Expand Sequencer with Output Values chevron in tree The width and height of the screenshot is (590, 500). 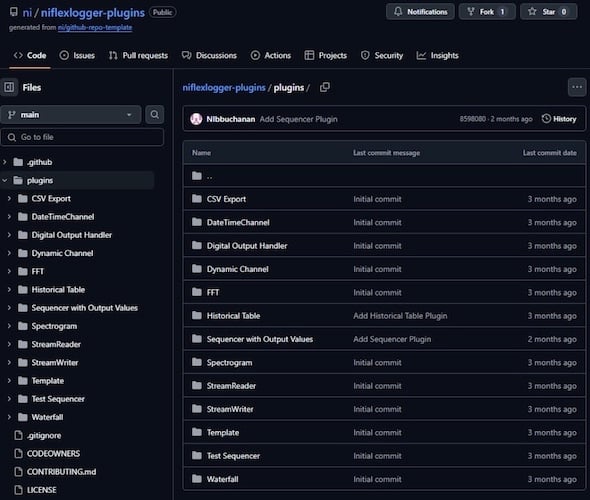9,308
